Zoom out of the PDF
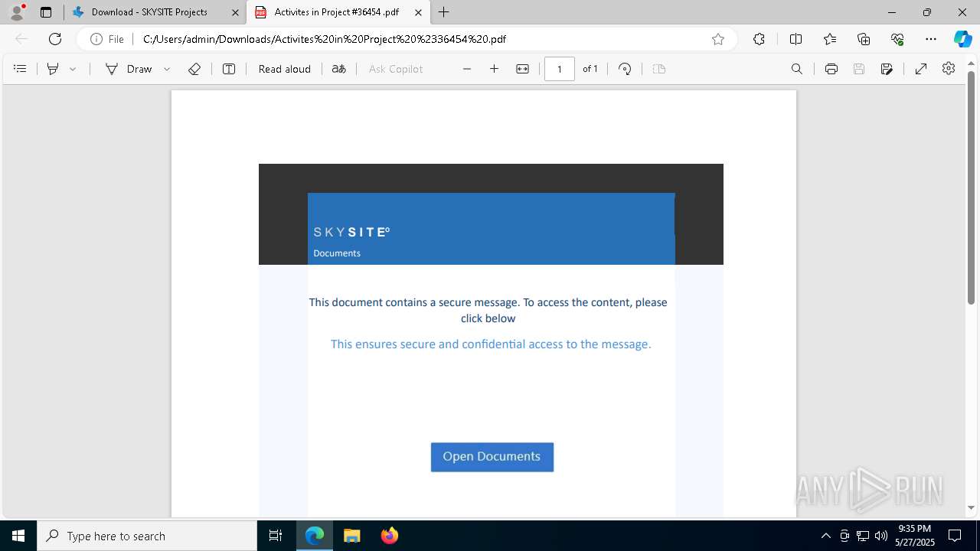Viewport: 980px width, 551px height. (467, 69)
